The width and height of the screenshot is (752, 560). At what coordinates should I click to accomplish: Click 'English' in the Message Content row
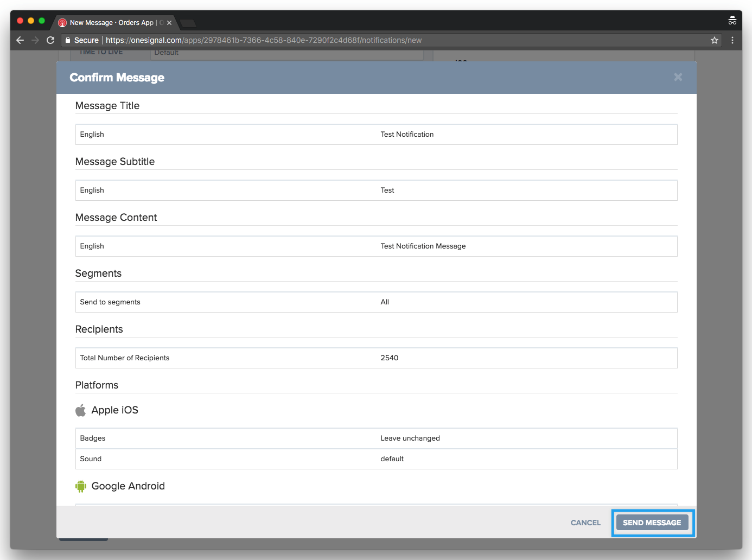point(92,246)
